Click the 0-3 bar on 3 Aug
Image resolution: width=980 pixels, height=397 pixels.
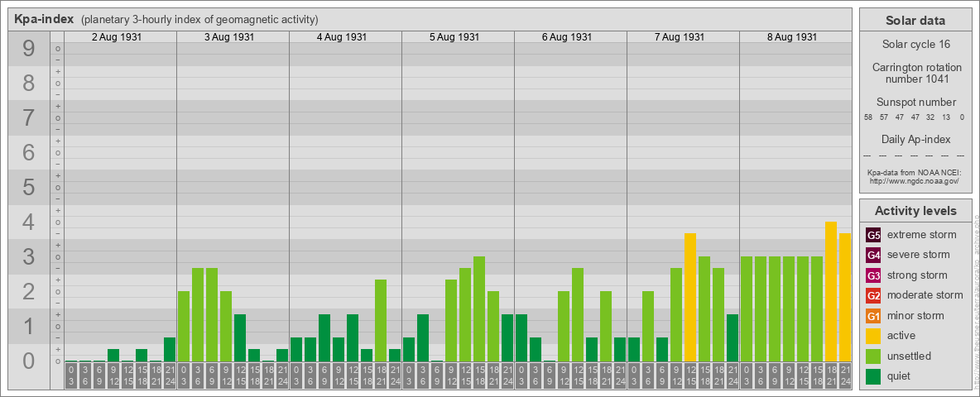[184, 327]
